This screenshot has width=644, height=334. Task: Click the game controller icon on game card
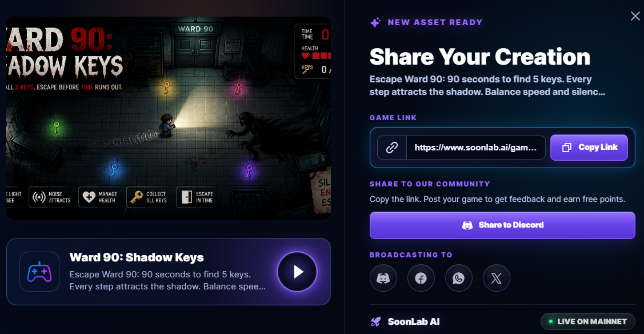click(39, 272)
